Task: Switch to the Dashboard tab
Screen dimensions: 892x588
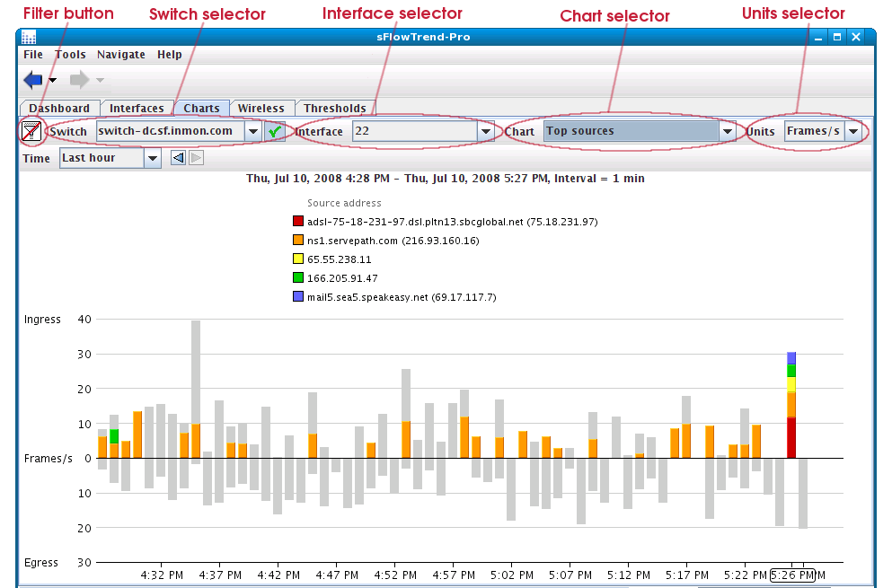Action: (59, 109)
